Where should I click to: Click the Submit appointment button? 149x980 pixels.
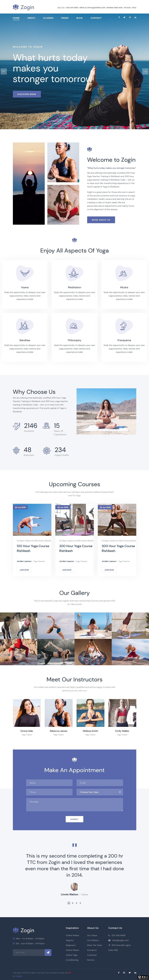click(74, 819)
